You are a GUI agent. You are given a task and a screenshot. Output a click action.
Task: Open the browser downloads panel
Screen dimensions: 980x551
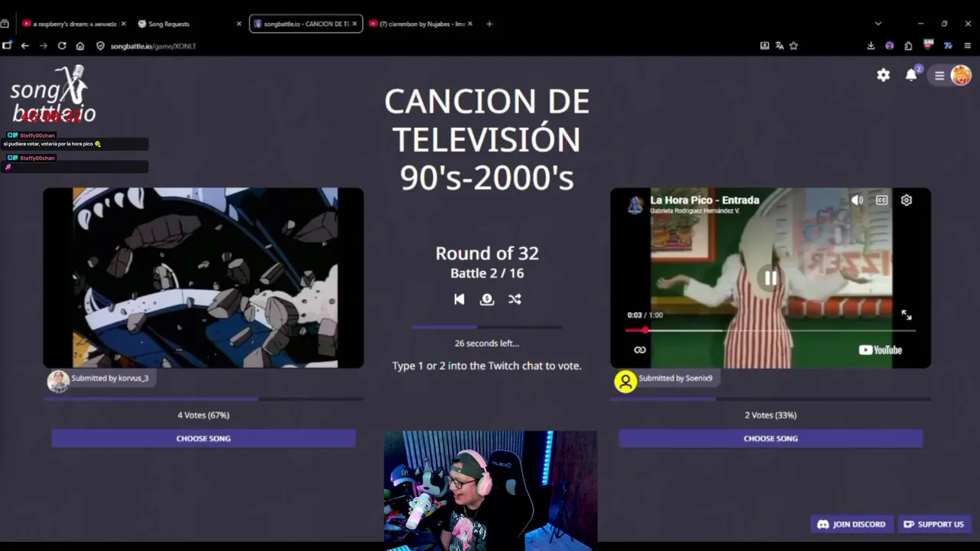pyautogui.click(x=871, y=46)
